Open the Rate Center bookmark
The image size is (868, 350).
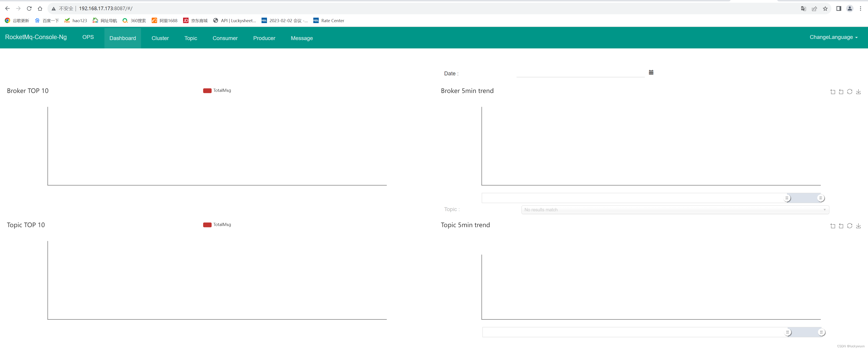tap(328, 21)
